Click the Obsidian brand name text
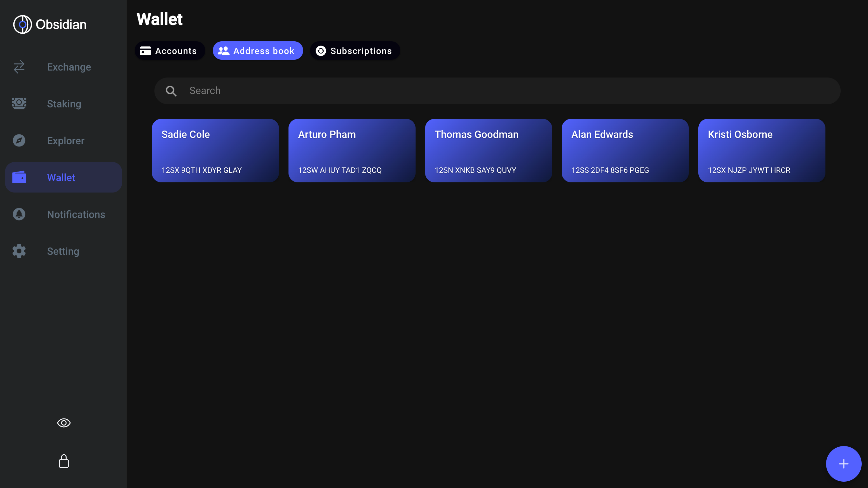The image size is (868, 488). (x=61, y=24)
